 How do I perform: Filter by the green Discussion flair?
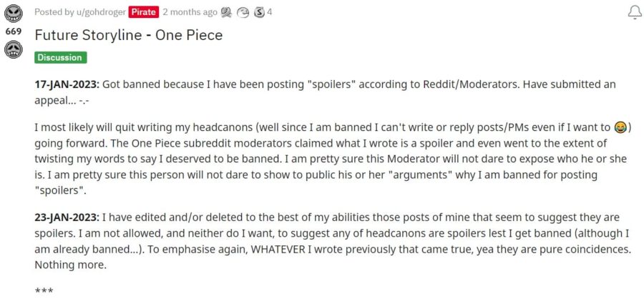tap(60, 57)
